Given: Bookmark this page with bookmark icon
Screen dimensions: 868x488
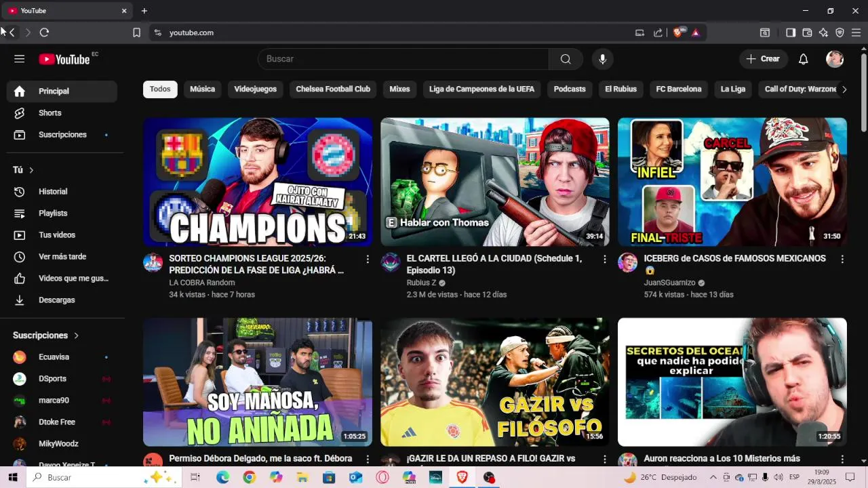Looking at the screenshot, I should tap(136, 33).
